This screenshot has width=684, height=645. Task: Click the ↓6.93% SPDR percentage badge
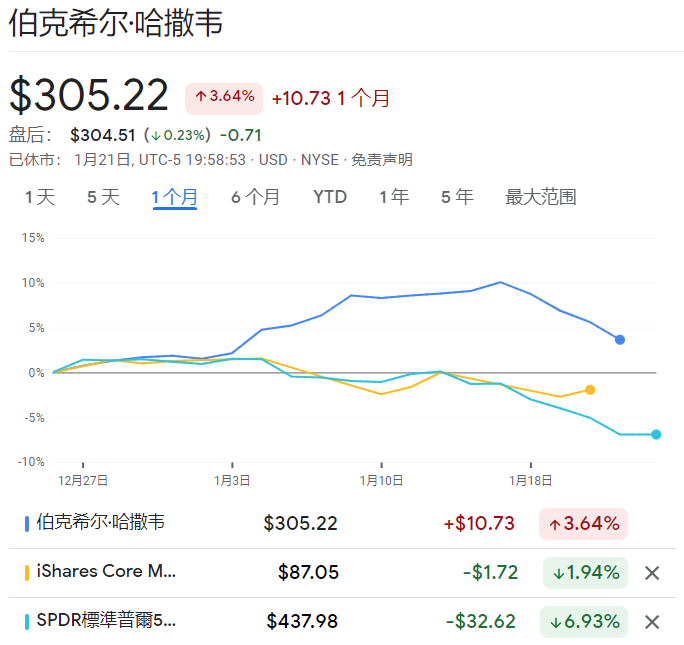click(x=584, y=622)
